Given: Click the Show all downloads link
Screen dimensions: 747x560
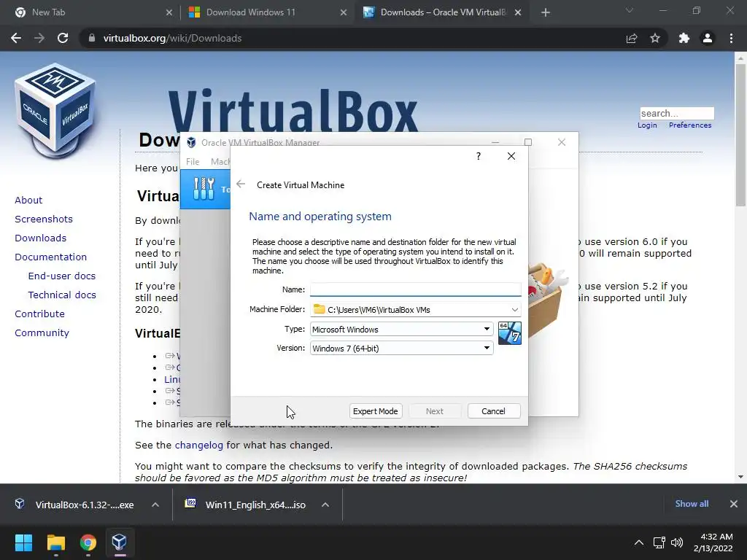Looking at the screenshot, I should coord(692,503).
